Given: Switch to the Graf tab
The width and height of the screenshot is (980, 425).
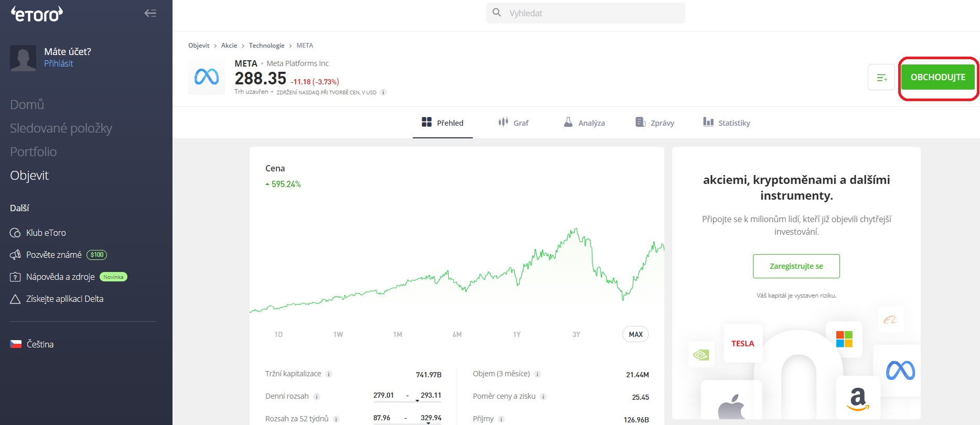Looking at the screenshot, I should click(513, 123).
